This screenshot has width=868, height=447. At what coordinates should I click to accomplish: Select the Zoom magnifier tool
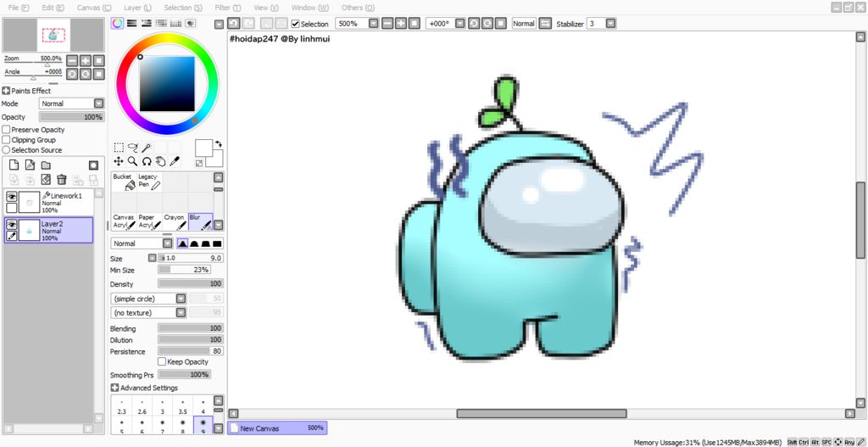click(x=133, y=161)
